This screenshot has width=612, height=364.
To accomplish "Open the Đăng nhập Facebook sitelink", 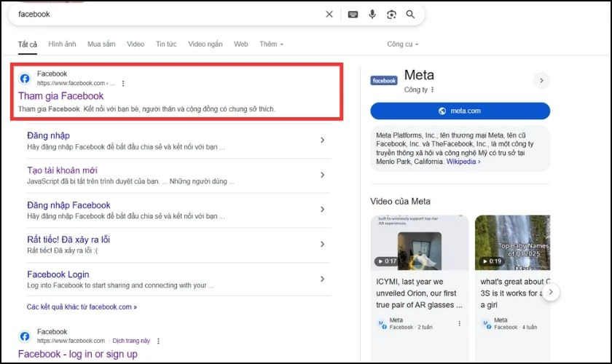I will 68,205.
